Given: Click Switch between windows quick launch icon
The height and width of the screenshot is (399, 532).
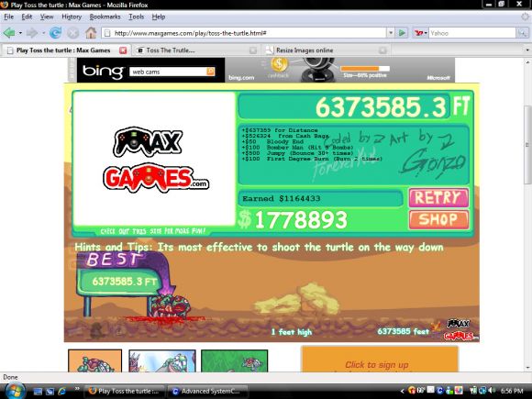Looking at the screenshot, I should (50, 391).
